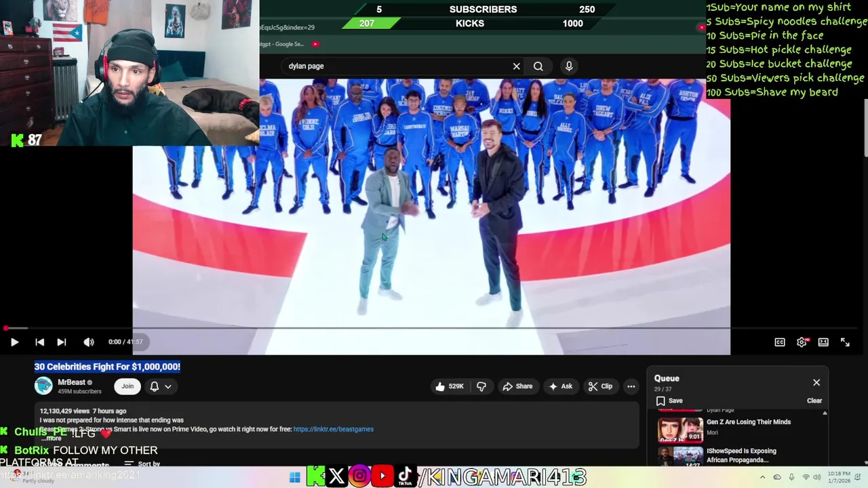Click the '459M subscribers' text
The width and height of the screenshot is (868, 488).
click(x=79, y=392)
